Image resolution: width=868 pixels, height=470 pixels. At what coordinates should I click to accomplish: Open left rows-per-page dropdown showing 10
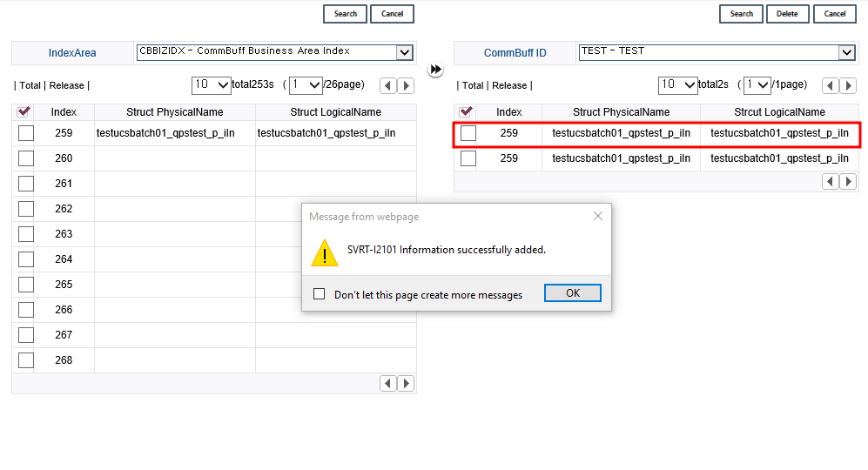(211, 85)
